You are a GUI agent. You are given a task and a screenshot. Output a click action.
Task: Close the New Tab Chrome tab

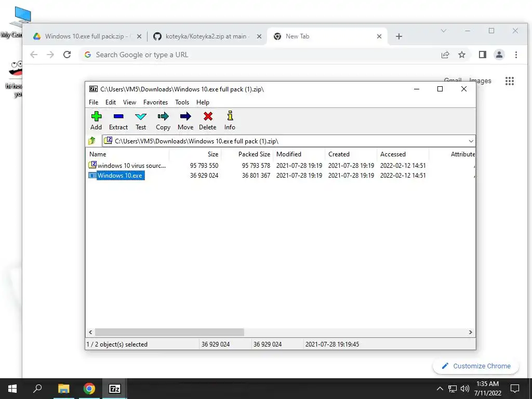379,36
